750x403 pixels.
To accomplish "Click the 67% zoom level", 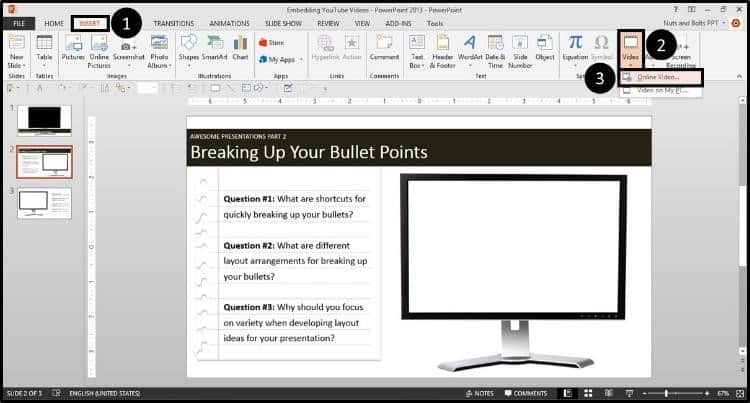I will click(722, 393).
